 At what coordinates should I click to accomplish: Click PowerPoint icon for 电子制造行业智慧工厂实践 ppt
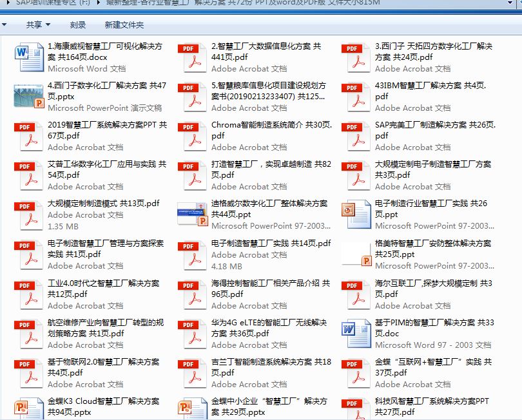click(x=356, y=215)
